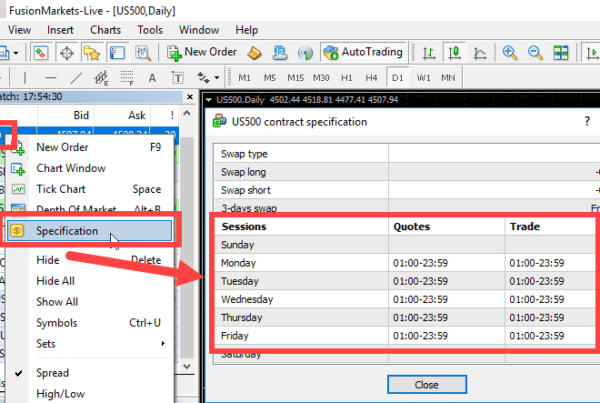Open the US500,Daily chart title dropdown triangle
This screenshot has width=600, height=403.
209,100
